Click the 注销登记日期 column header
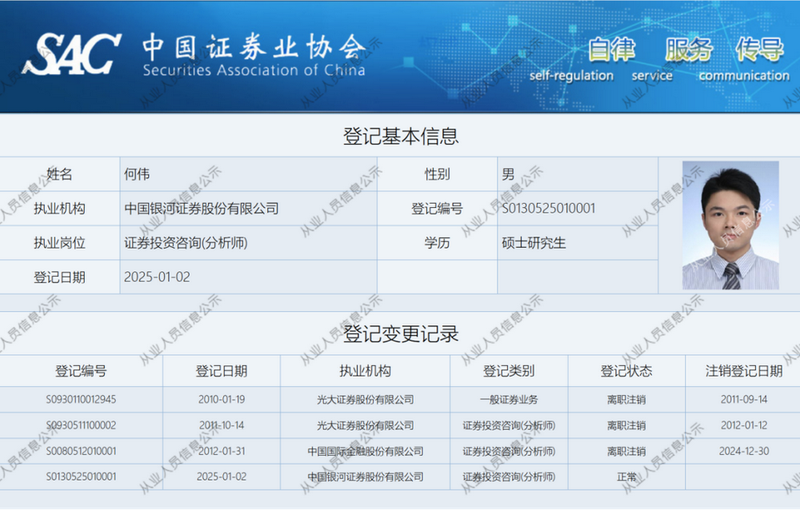800x510 pixels. [x=742, y=371]
